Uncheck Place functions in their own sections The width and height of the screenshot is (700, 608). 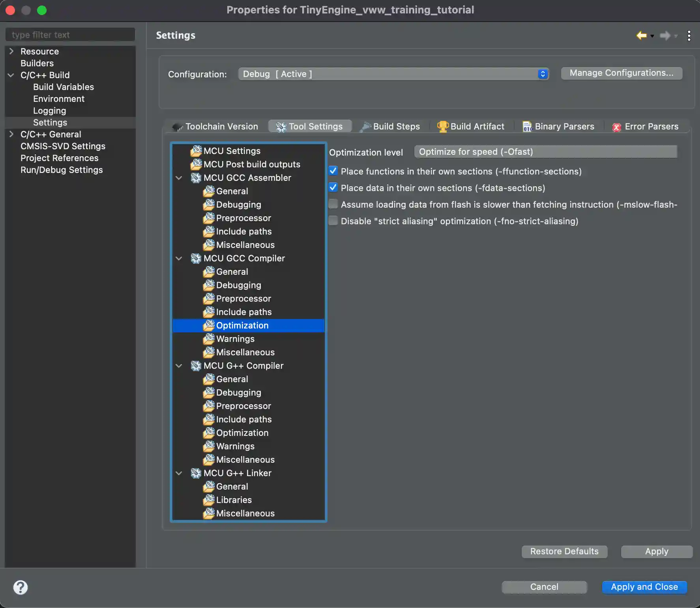(333, 171)
